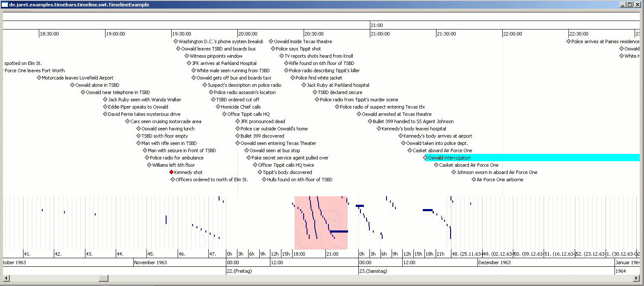Click the diamond beside Oswald arrested at Texas theatre
Image resolution: width=644 pixels, height=286 pixels.
(x=359, y=114)
